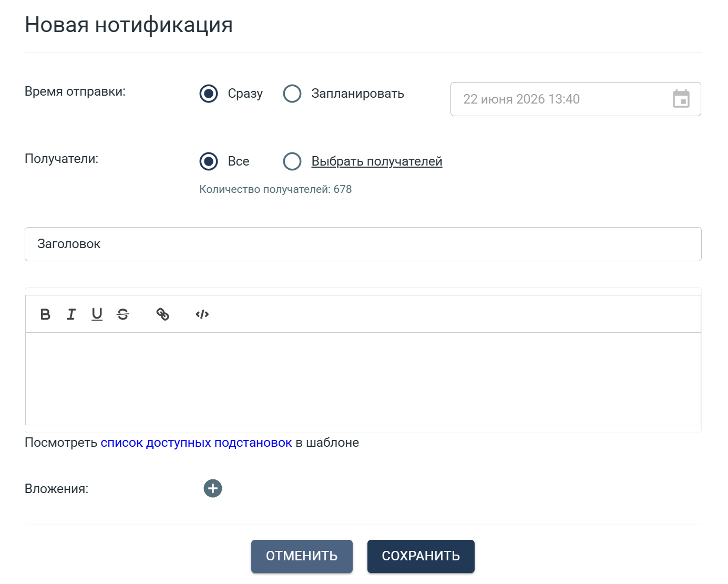The height and width of the screenshot is (584, 728).
Task: Open the Выбрать получателей link
Action: 377,161
